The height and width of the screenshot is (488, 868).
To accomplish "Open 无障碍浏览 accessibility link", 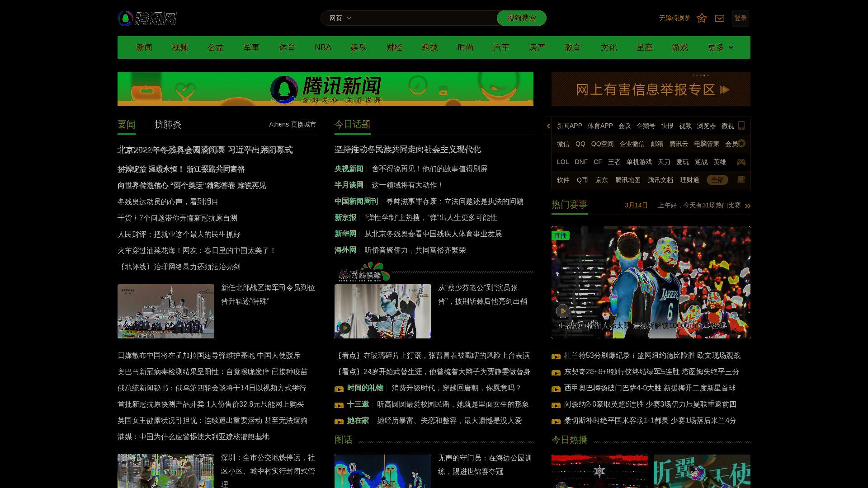I will 675,18.
